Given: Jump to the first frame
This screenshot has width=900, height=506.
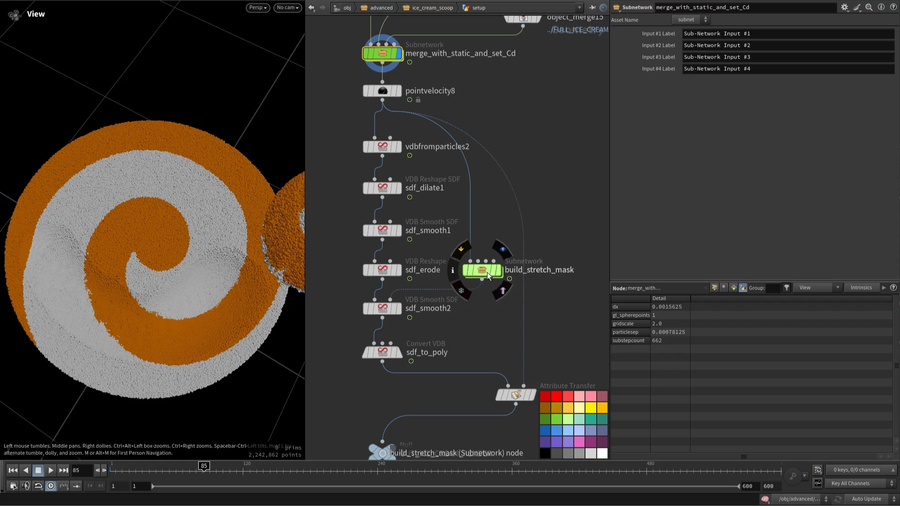Looking at the screenshot, I should 13,470.
